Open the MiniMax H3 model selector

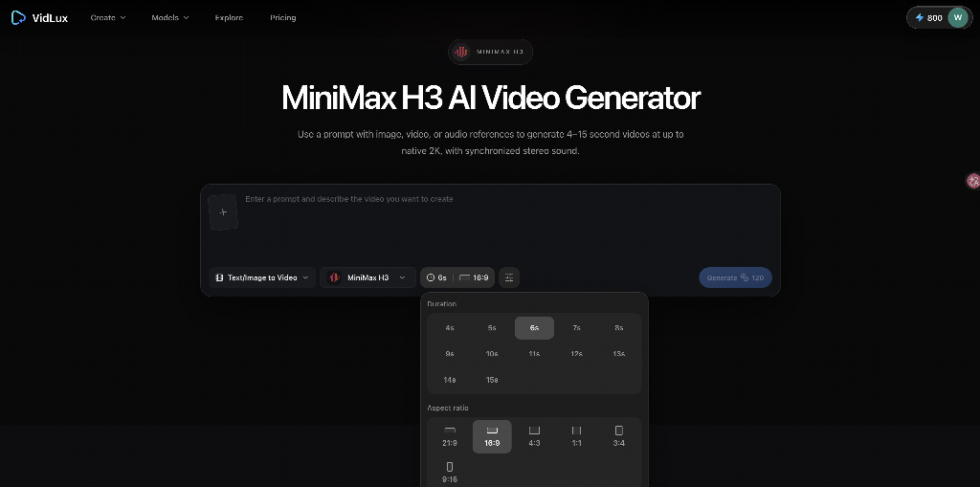tap(367, 277)
